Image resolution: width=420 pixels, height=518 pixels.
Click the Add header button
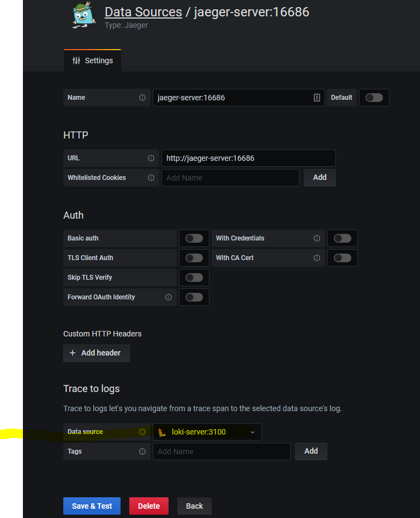[97, 353]
